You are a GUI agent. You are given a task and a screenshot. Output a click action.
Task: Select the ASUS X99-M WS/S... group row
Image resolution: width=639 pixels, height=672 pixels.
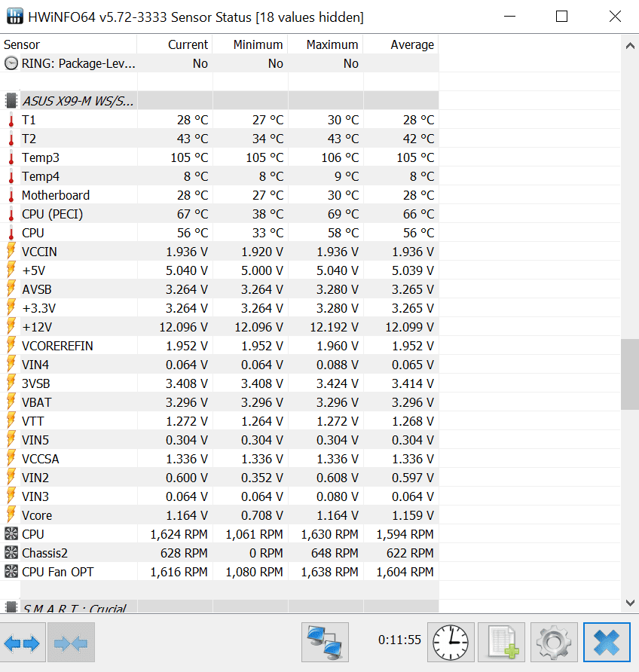click(219, 101)
